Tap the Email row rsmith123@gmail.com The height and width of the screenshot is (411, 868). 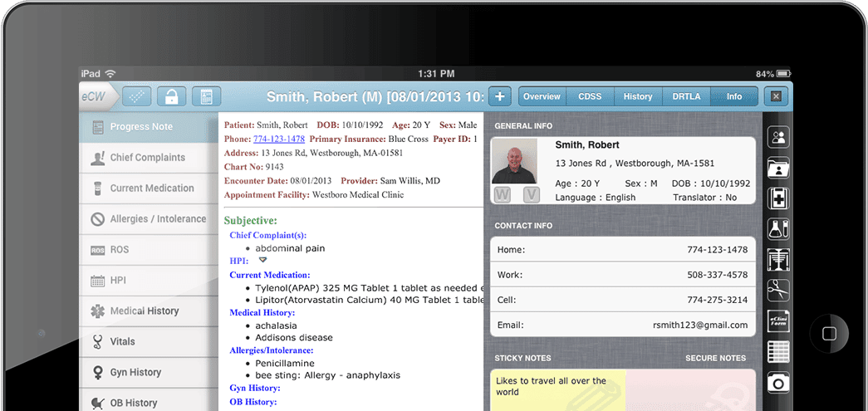pos(623,325)
